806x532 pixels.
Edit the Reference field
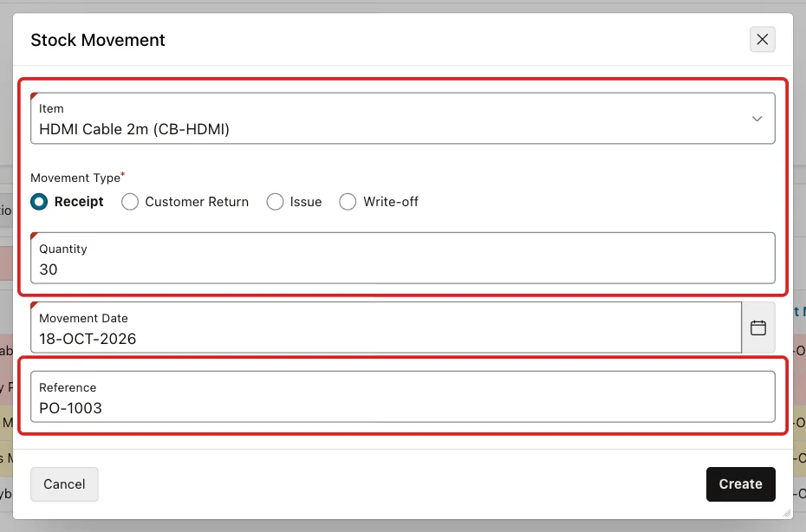coord(403,397)
